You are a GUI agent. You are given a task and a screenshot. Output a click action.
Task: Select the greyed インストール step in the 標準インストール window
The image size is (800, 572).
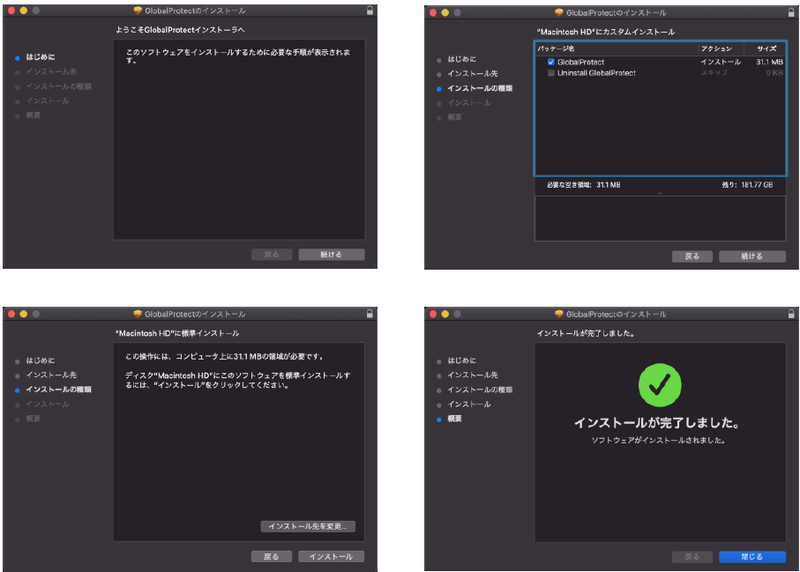(47, 404)
